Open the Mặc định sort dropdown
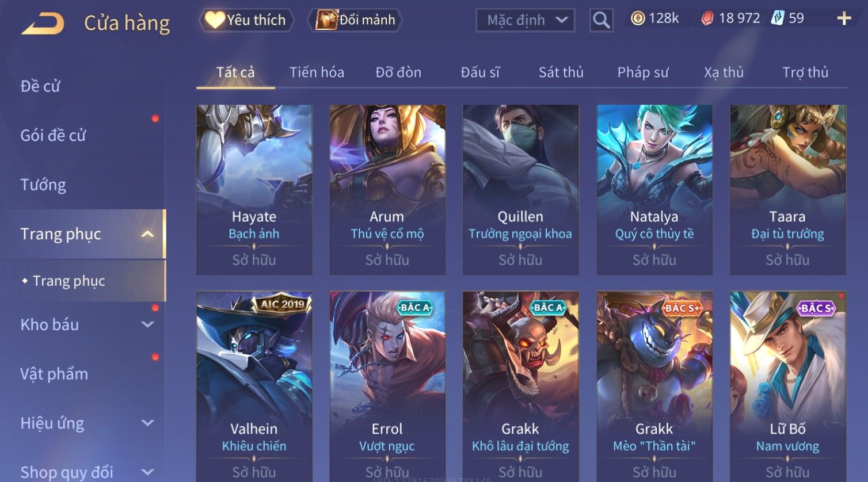The width and height of the screenshot is (868, 482). tap(525, 20)
